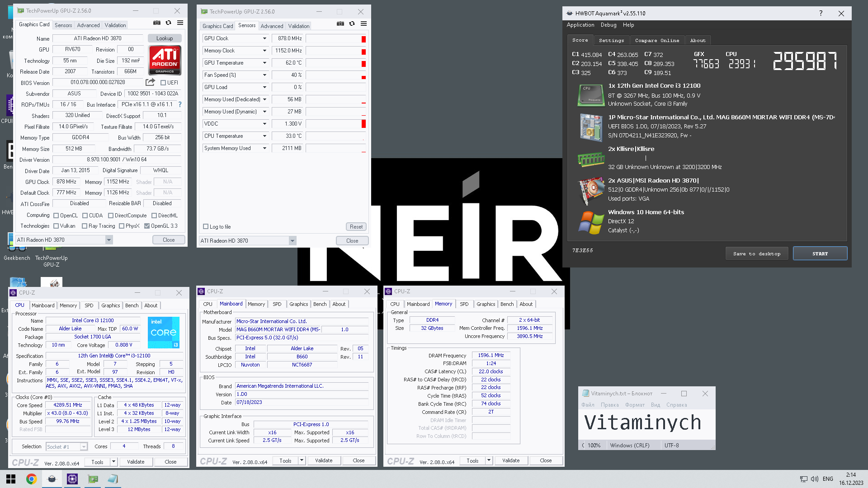Screen dimensions: 868x488
Task: Click the Reset button in GPU-Z Sensors
Action: click(x=356, y=227)
